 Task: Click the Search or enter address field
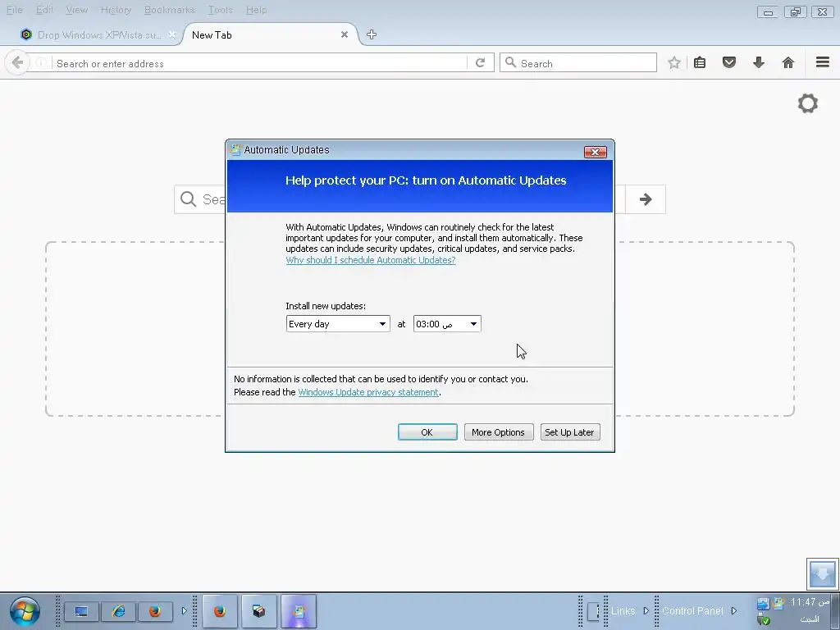point(260,63)
